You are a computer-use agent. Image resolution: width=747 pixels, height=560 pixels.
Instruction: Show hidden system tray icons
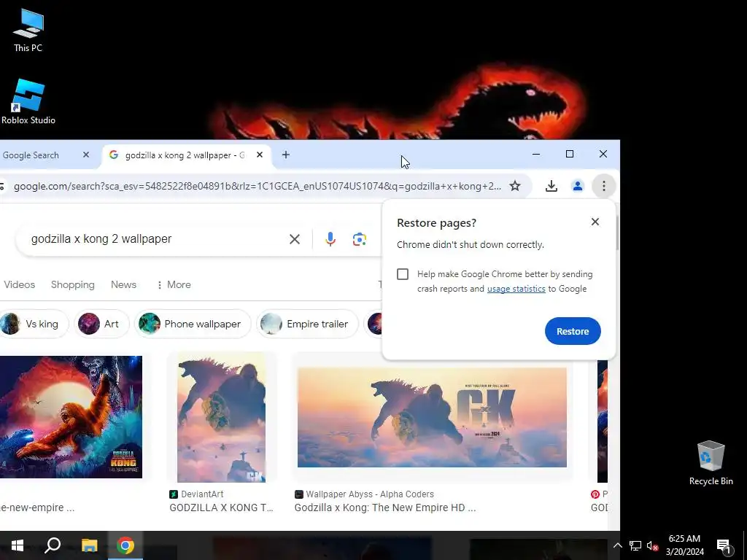click(x=617, y=545)
